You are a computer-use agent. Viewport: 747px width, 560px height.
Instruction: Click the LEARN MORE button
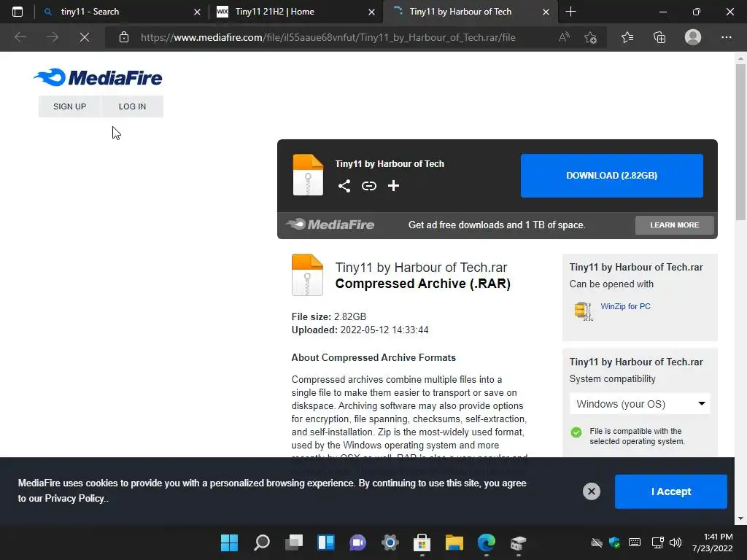[675, 225]
